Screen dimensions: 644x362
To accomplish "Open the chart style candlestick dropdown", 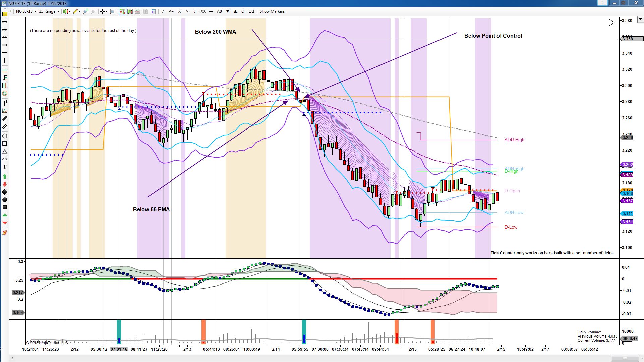I will point(67,11).
